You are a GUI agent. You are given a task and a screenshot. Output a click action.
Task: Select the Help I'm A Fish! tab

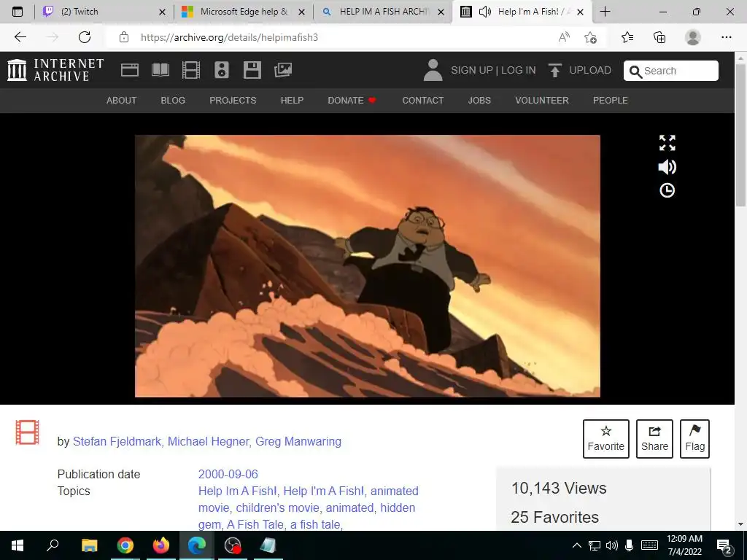click(522, 12)
